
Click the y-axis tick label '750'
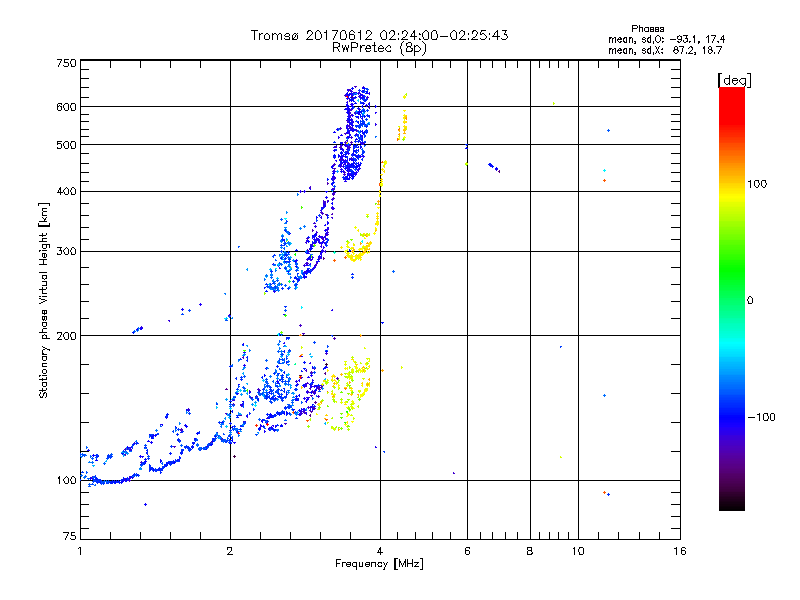tap(66, 63)
